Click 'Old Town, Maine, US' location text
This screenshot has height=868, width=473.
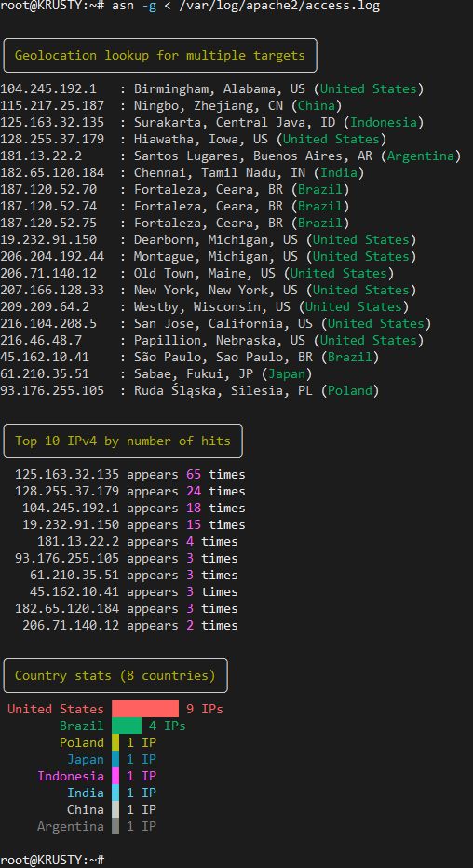pos(205,273)
